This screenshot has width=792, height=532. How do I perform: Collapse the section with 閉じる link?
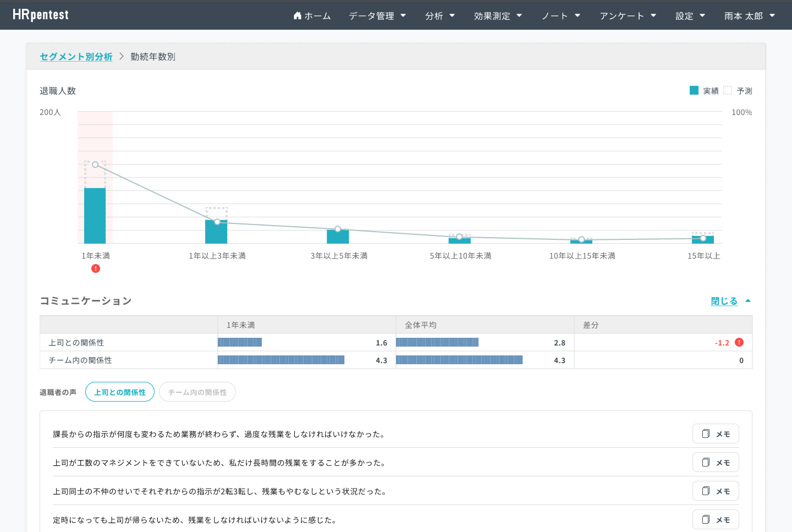[724, 301]
